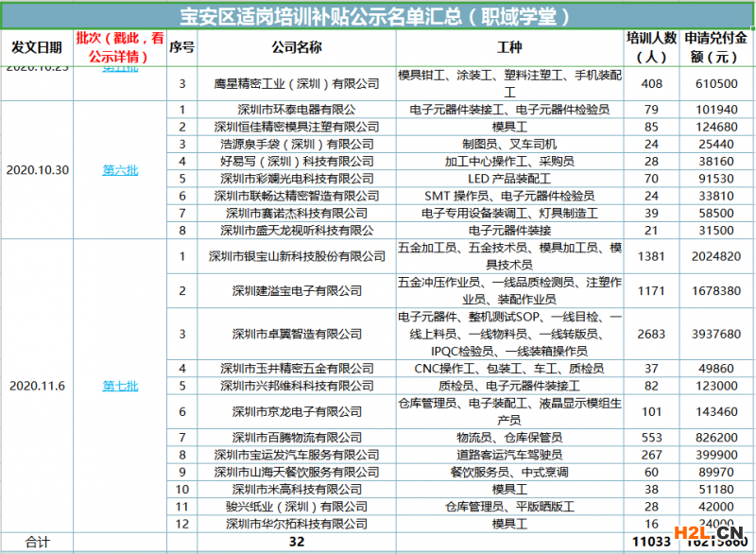The width and height of the screenshot is (756, 554).
Task: Click company cell 深圳市联畅达精密智造有限公司
Action: pos(297,197)
